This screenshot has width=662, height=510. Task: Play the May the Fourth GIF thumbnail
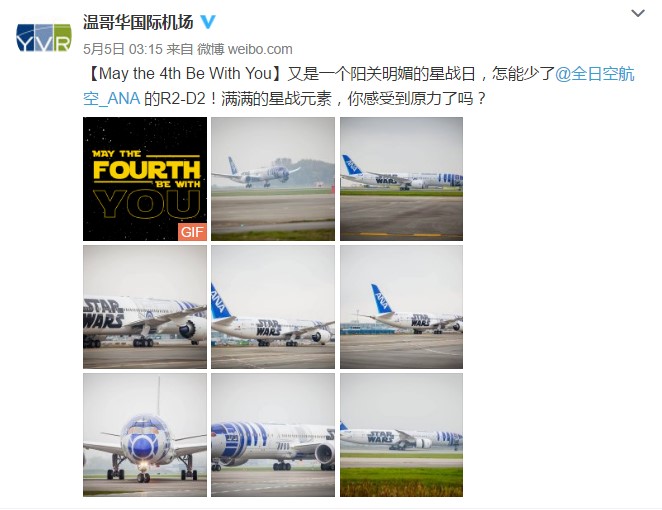(x=145, y=179)
